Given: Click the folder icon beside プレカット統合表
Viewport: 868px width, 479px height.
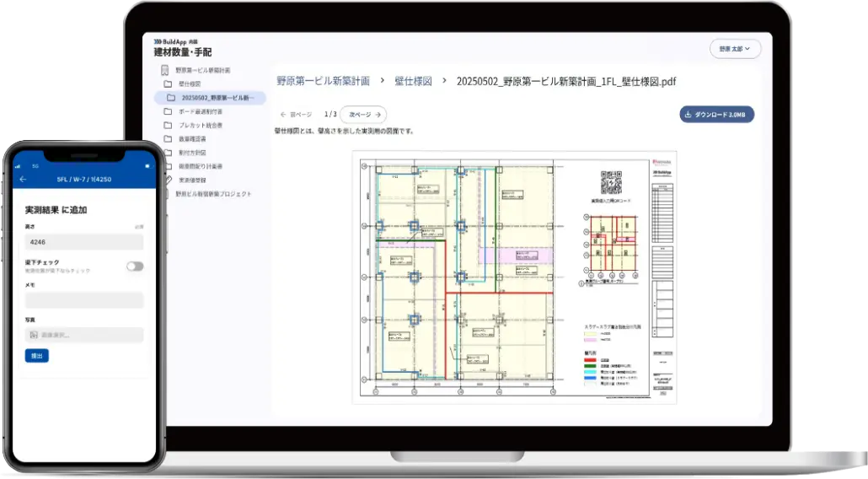Looking at the screenshot, I should [x=167, y=125].
